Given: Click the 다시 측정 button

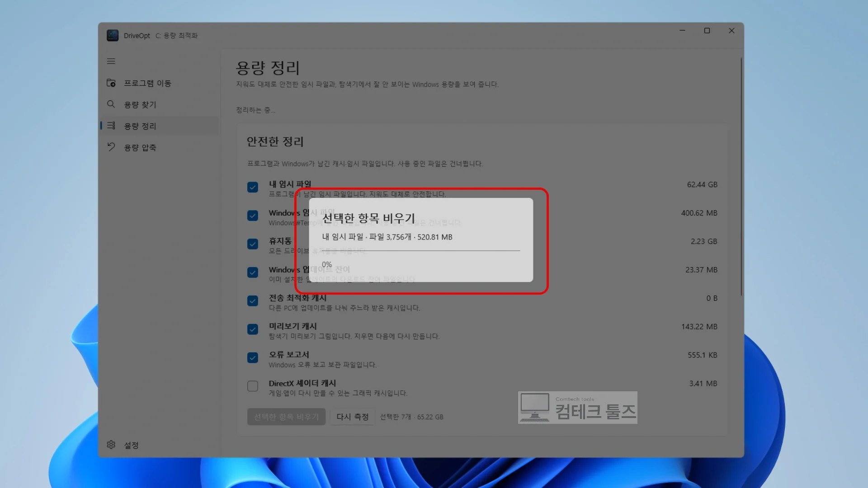Looking at the screenshot, I should click(352, 417).
